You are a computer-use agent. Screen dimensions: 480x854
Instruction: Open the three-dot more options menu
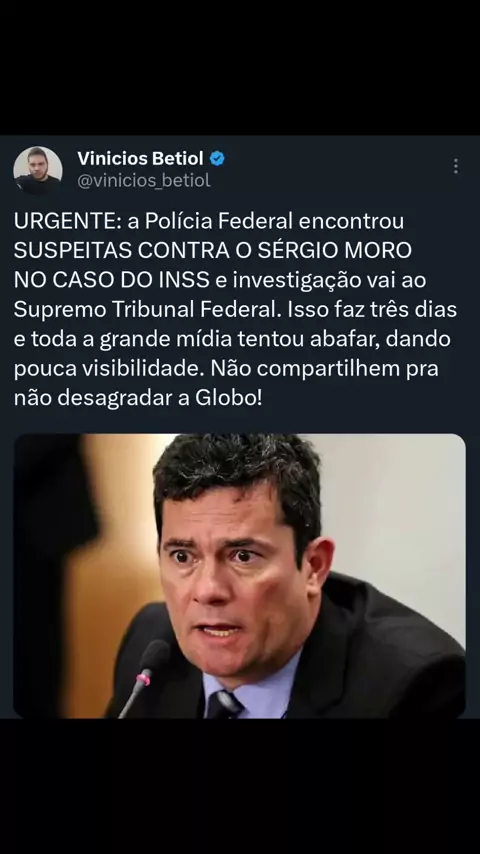pos(455,166)
